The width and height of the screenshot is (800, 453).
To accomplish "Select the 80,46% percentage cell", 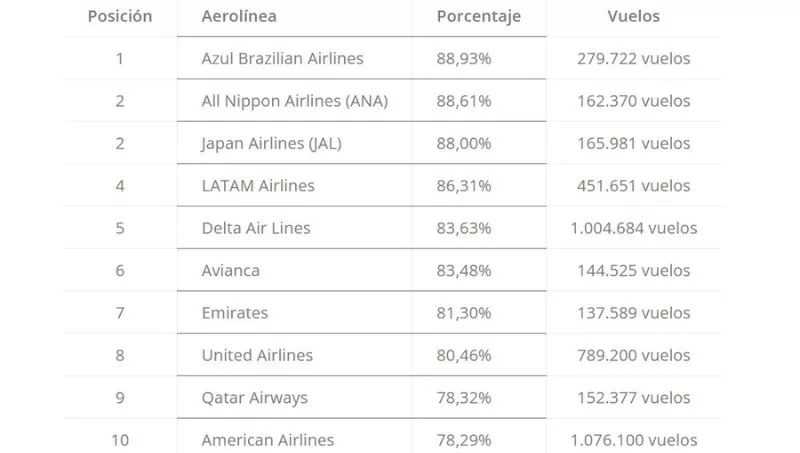I will point(464,355).
